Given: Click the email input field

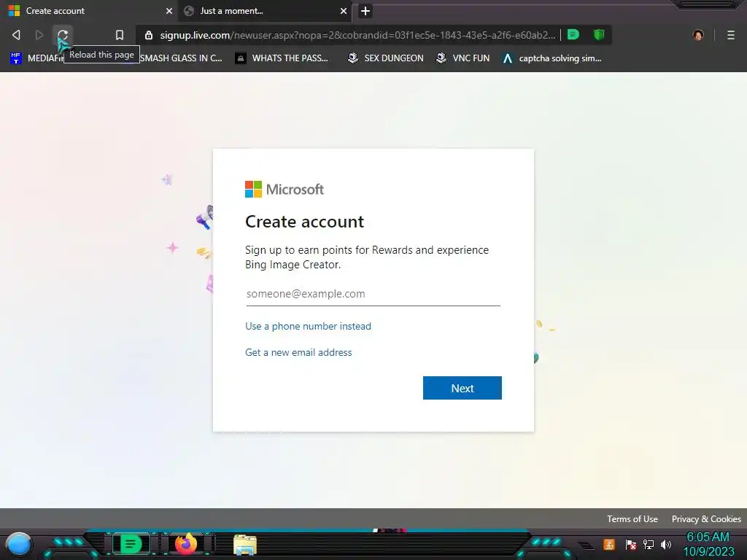Looking at the screenshot, I should pyautogui.click(x=373, y=294).
